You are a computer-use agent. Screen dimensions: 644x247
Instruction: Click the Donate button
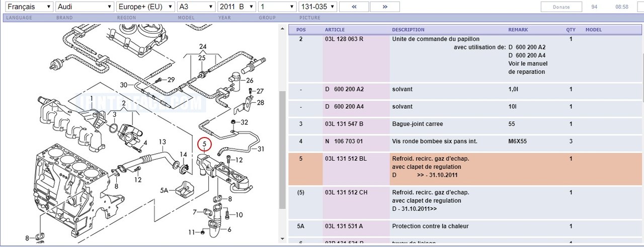pyautogui.click(x=561, y=7)
